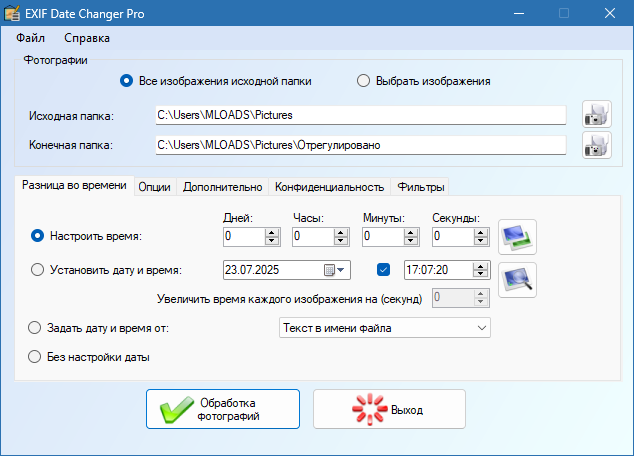Select Установить дату и время radio
This screenshot has width=634, height=456.
[x=38, y=270]
